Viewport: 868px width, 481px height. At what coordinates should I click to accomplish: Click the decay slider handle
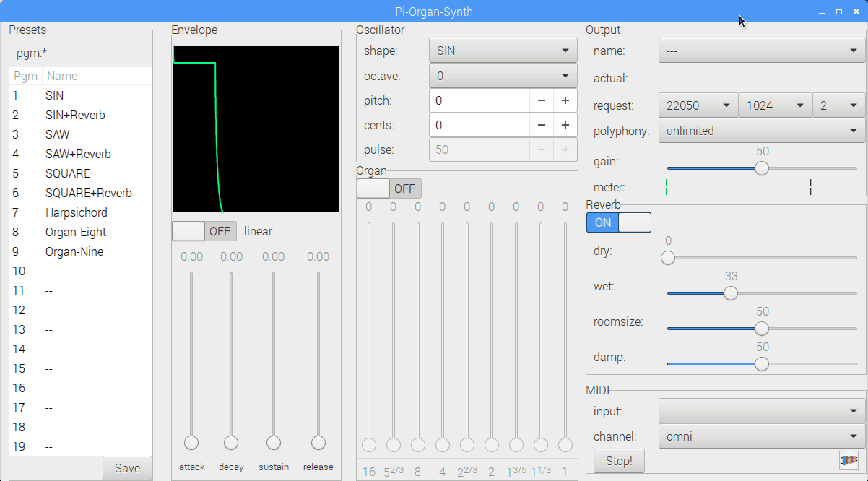(x=231, y=443)
